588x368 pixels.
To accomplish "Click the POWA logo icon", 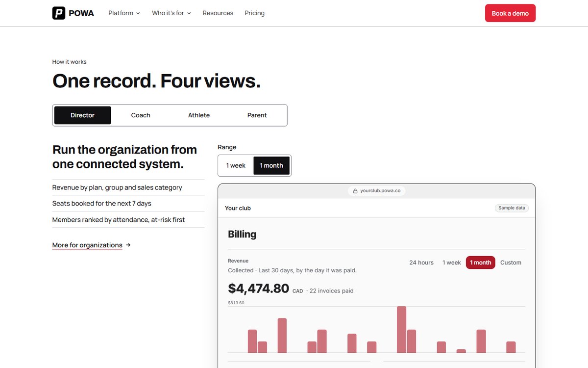I will click(59, 13).
